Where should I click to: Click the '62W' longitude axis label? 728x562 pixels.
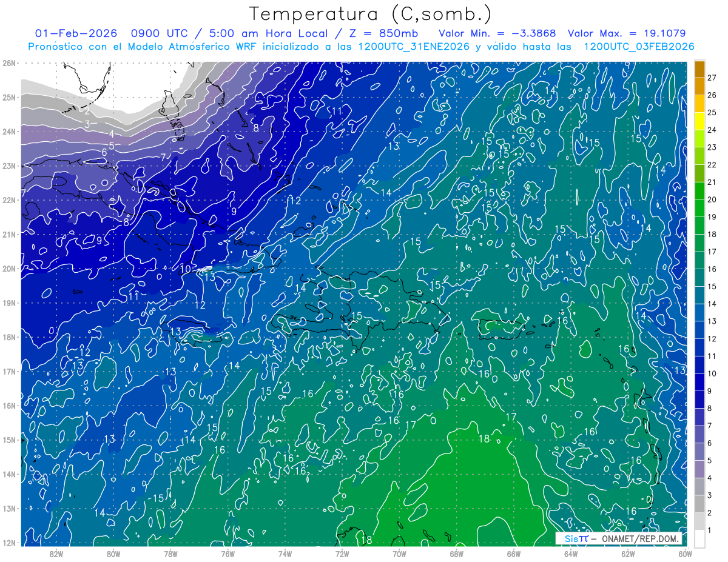pos(628,554)
